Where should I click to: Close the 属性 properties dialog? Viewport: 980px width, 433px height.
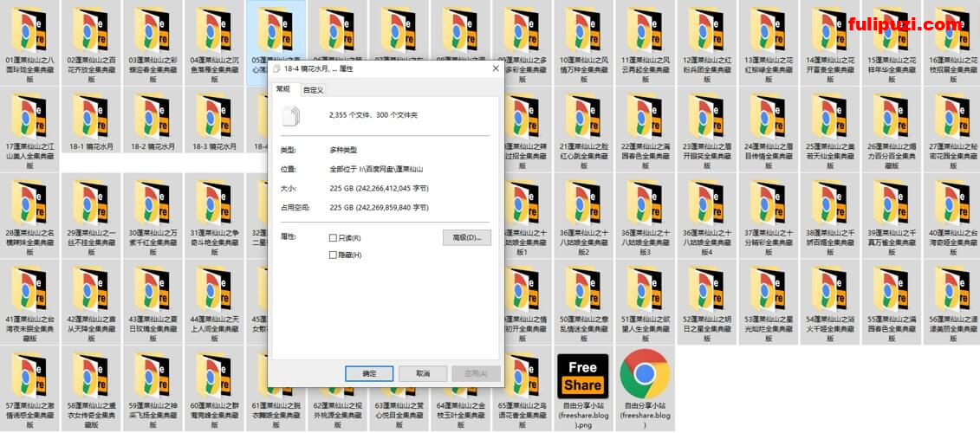(496, 68)
